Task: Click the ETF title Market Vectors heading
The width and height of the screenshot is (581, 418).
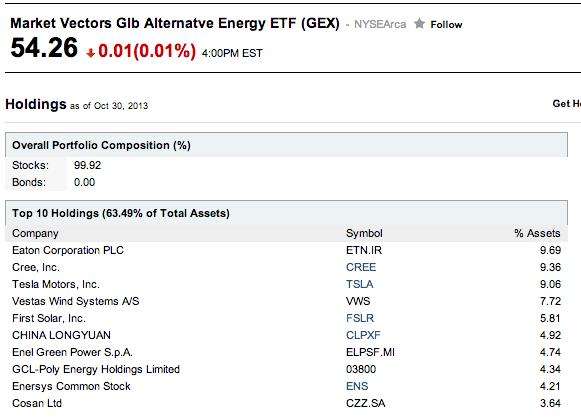Action: coord(175,23)
